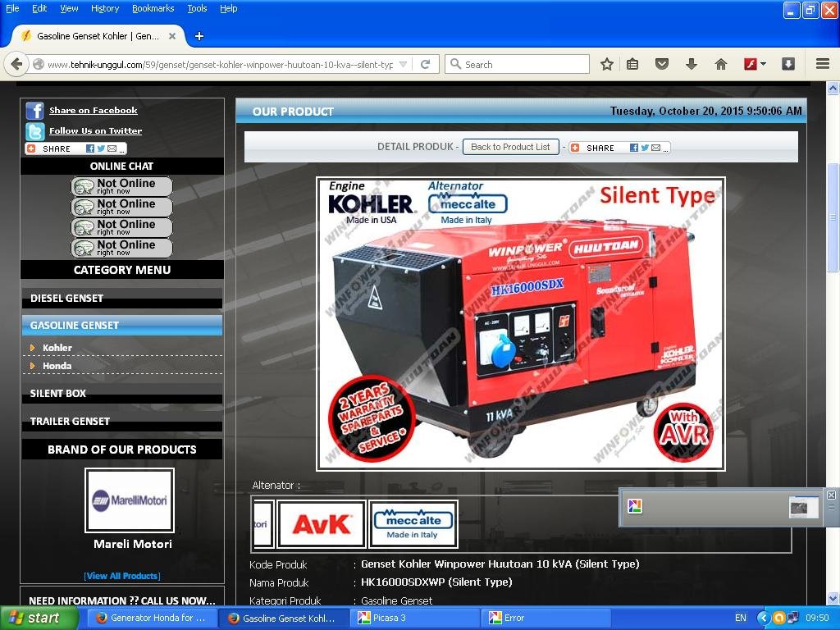The width and height of the screenshot is (840, 630).
Task: Click the Share on Facebook link
Action: coord(94,111)
